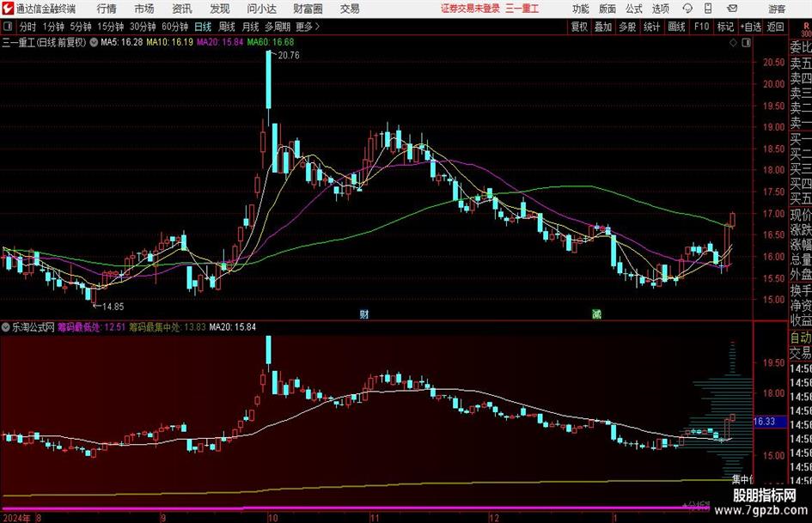This screenshot has height=523, width=812.
Task: Toggle the left sidebar panel icon
Action: pos(7,27)
